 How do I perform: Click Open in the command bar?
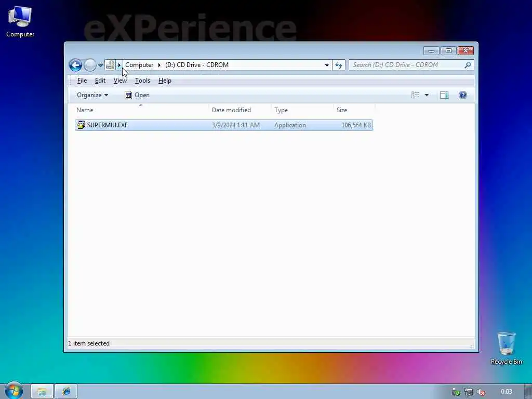[x=137, y=95]
